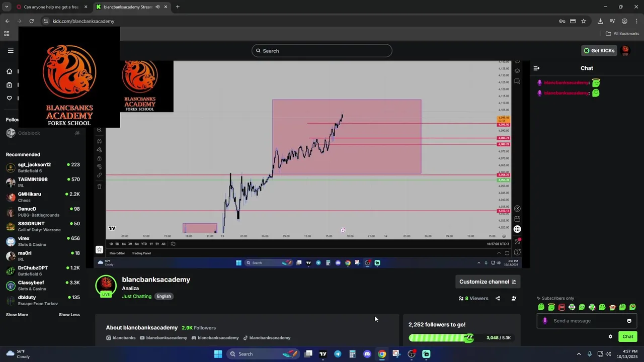
Task: Insert the green heart-eyes crying emote at the row end
Action: tap(632, 307)
